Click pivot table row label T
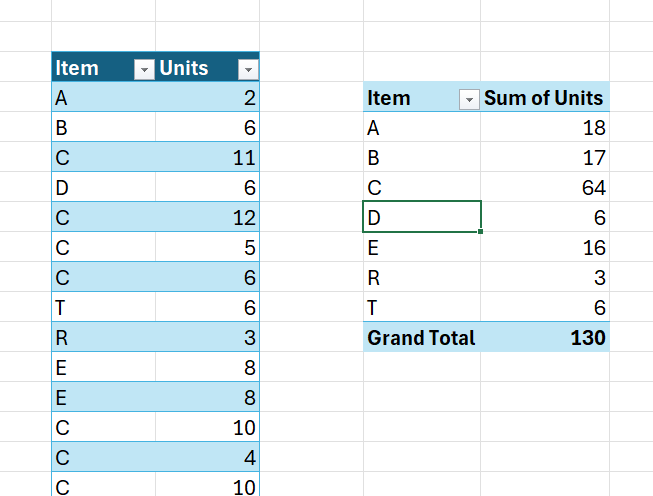The width and height of the screenshot is (653, 496). [x=421, y=307]
